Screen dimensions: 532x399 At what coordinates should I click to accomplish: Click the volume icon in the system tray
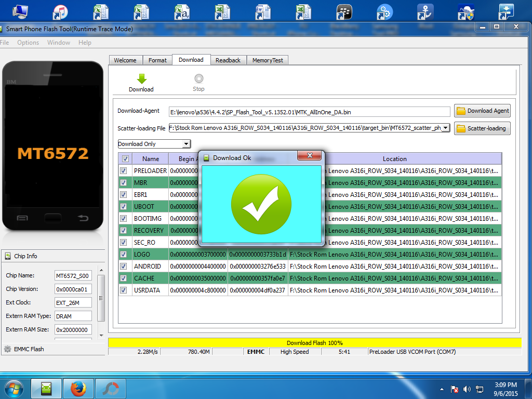click(466, 389)
